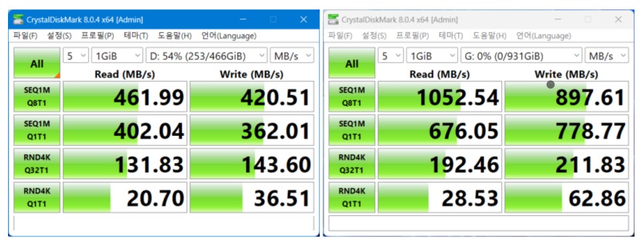Open drive D: 54% selector dropdown

207,56
